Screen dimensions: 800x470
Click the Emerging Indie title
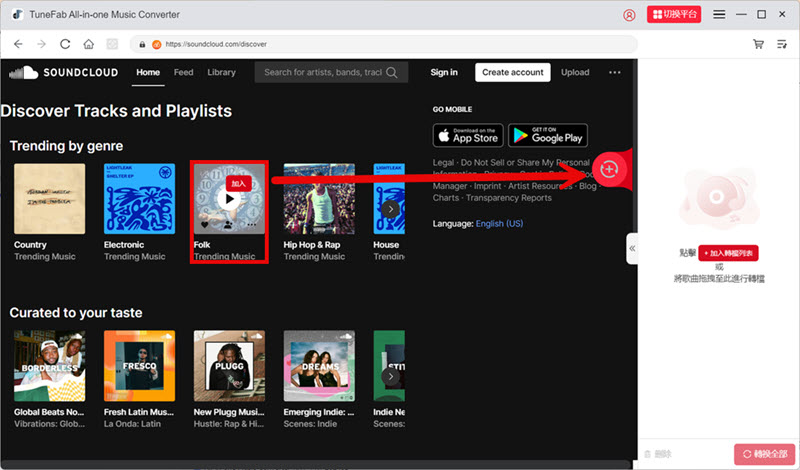[x=319, y=412]
